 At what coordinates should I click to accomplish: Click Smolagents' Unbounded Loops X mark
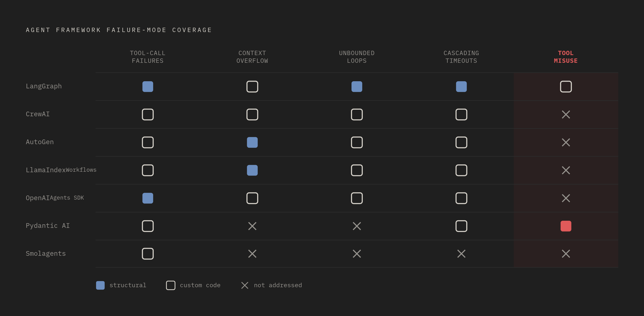click(x=357, y=254)
